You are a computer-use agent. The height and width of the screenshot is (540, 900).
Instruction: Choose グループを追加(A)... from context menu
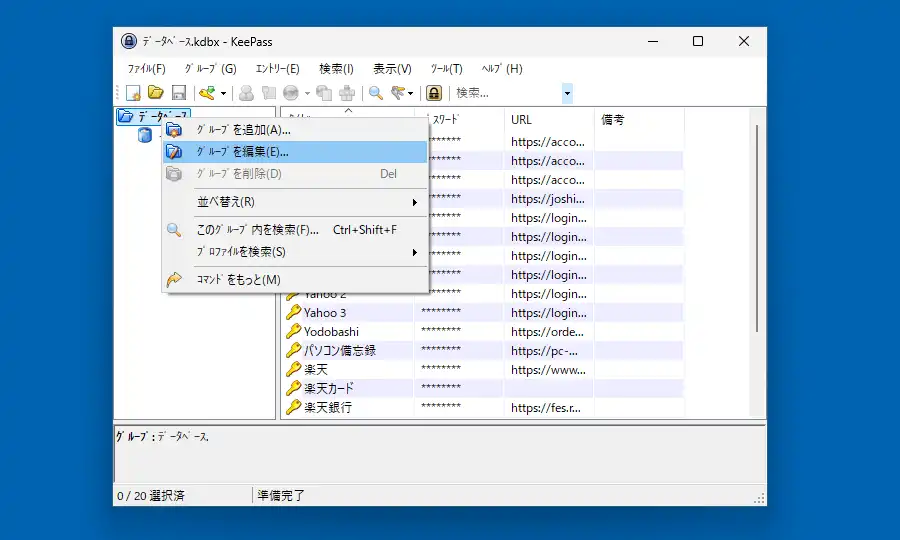[295, 130]
